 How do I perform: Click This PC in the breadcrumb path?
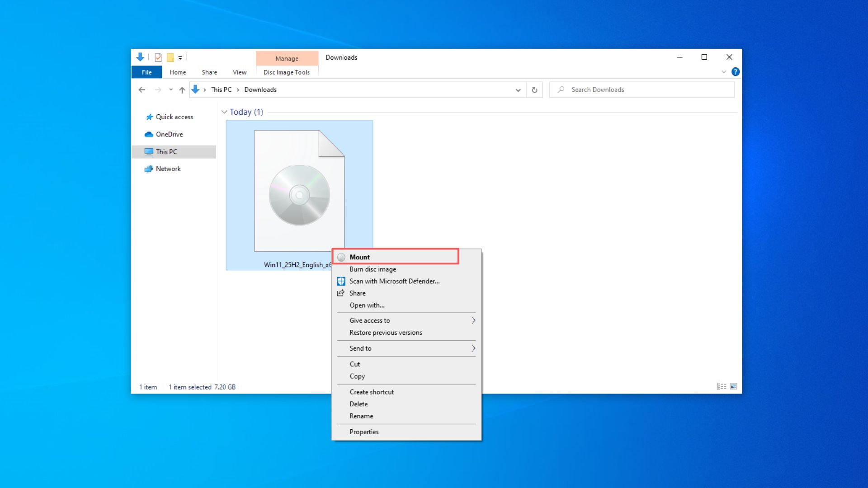[x=220, y=89]
